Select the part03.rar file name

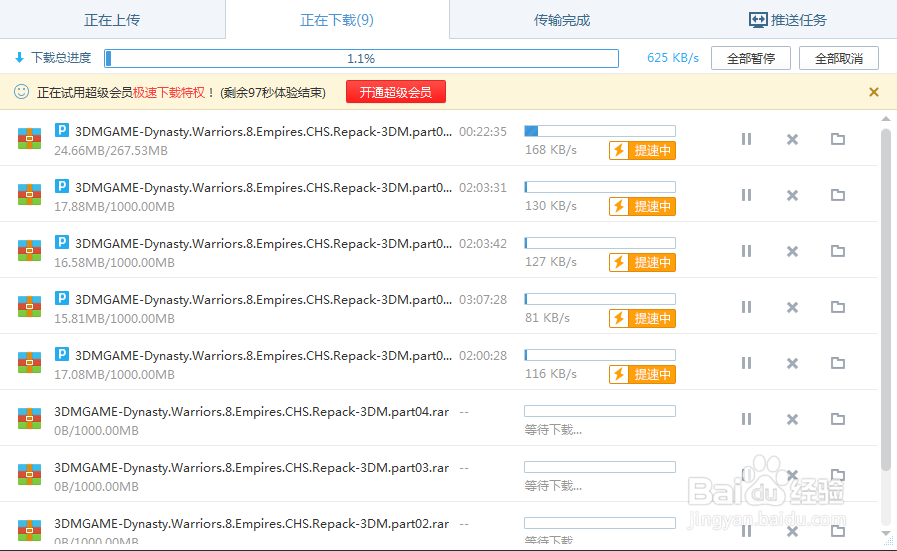click(x=251, y=468)
